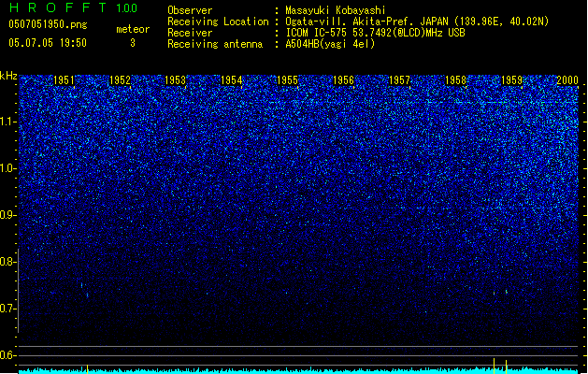Click the 1959 time marker
588x374 pixels.
[512, 80]
